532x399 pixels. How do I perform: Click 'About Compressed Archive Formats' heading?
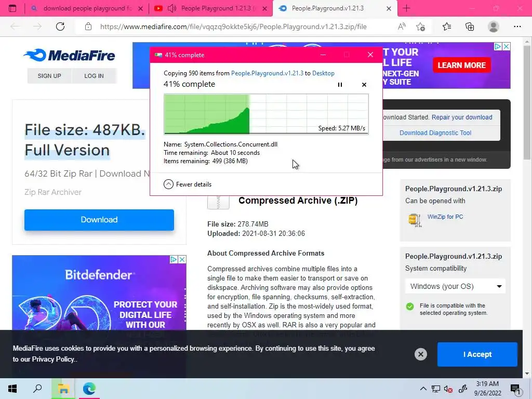coord(265,253)
